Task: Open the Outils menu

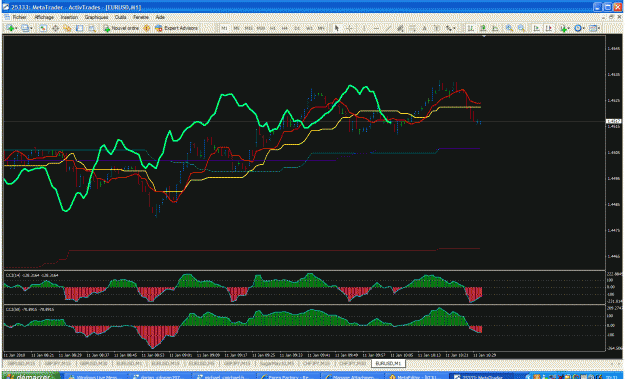Action: [120, 17]
